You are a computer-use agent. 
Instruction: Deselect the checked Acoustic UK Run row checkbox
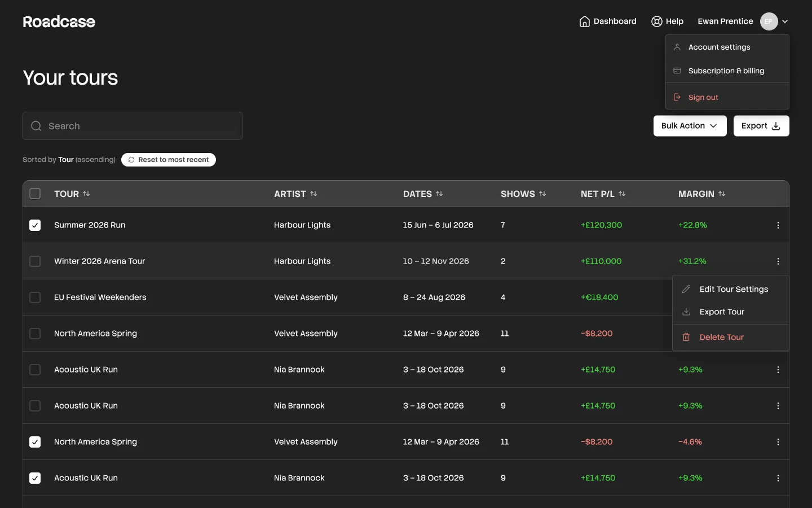click(x=35, y=478)
